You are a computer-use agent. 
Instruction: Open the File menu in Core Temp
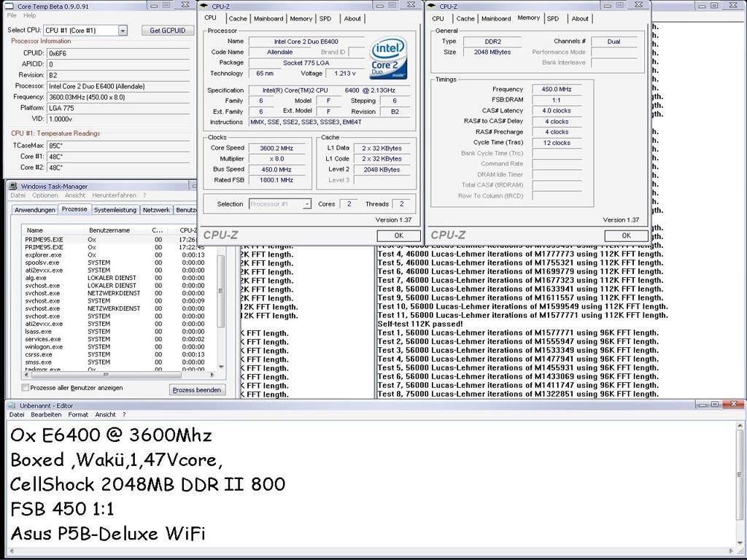tap(12, 15)
